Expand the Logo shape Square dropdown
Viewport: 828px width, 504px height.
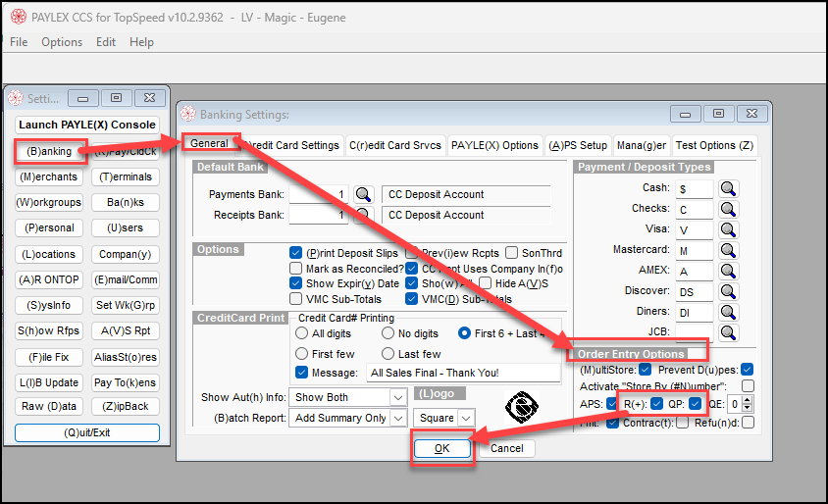click(x=466, y=418)
